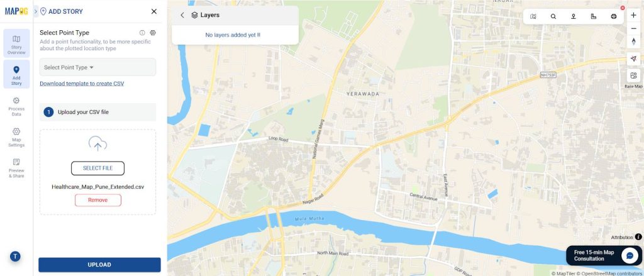Expand the Select Point Type dropdown
Screen dimensions: 644x276
coord(97,67)
